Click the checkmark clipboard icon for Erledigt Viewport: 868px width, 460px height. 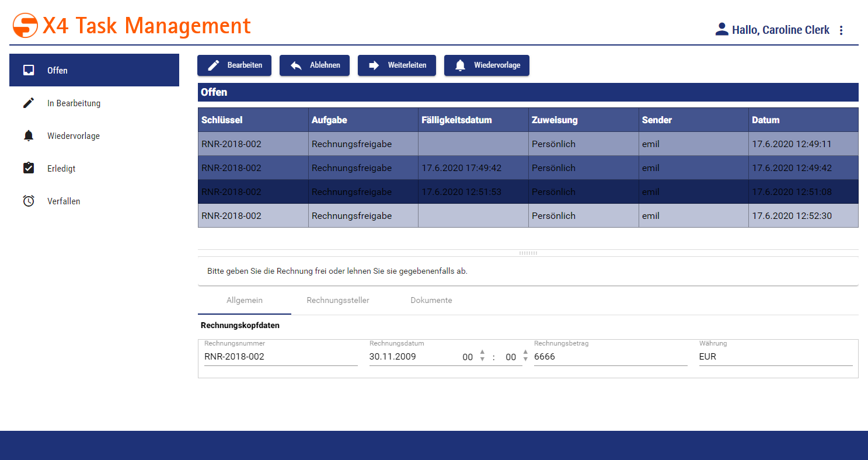29,168
